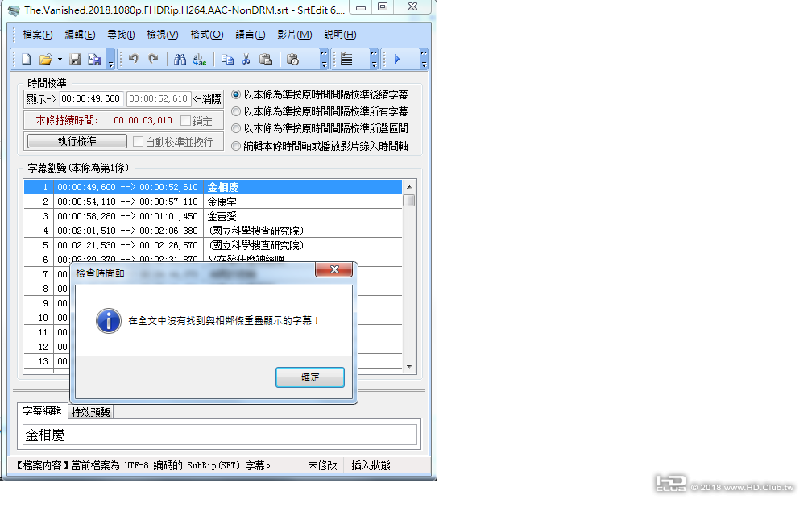Click the <-消隱 button

click(207, 98)
